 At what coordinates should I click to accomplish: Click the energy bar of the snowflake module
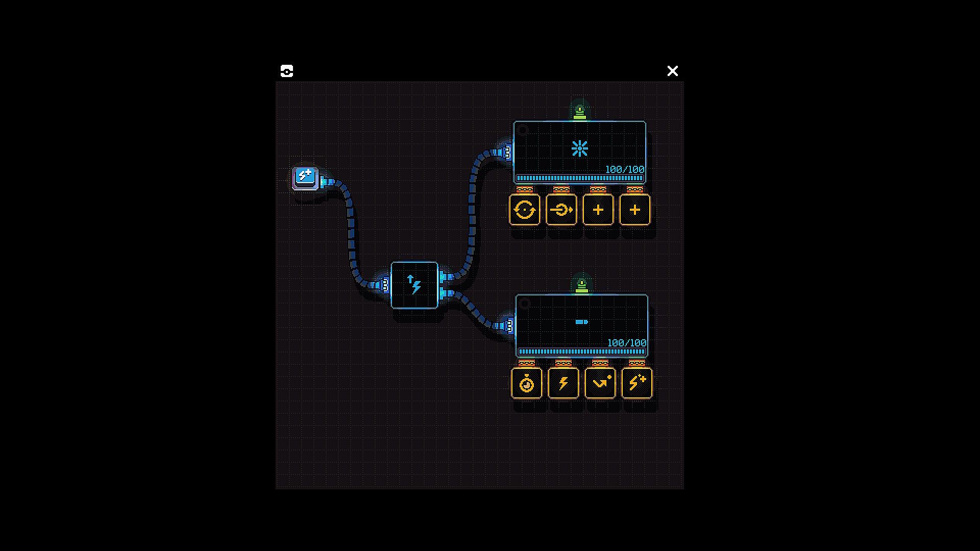[580, 178]
